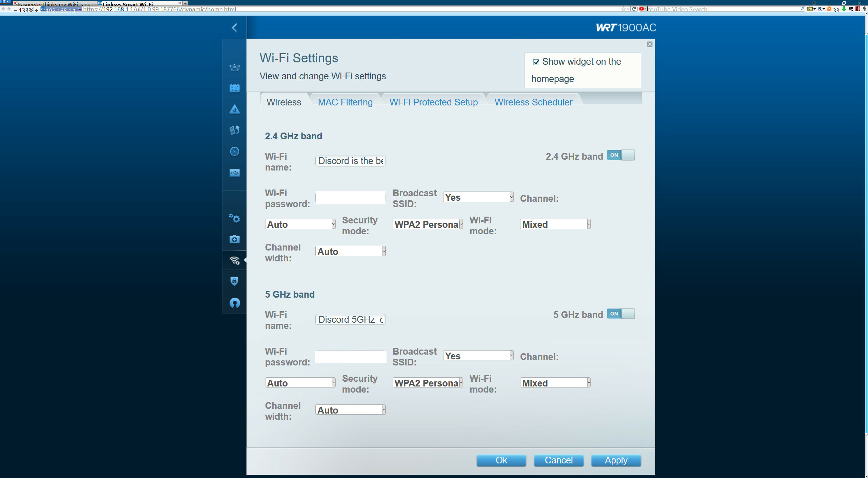Open Security shield lock icon
This screenshot has width=868, height=478.
point(234,281)
